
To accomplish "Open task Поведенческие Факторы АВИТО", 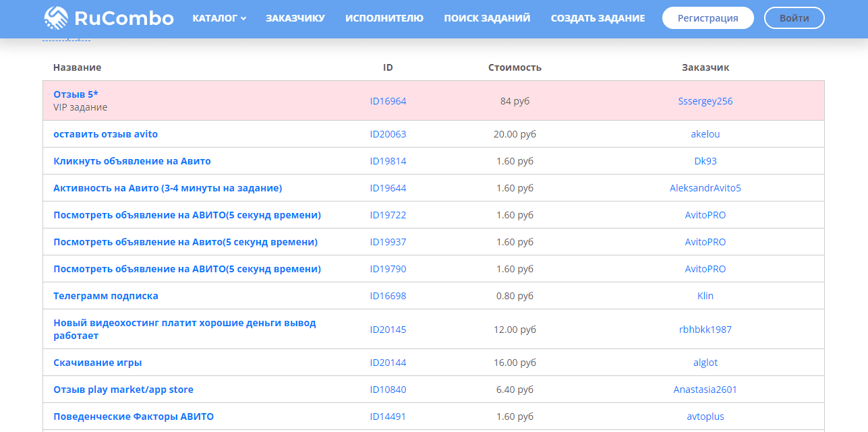I will click(x=133, y=416).
